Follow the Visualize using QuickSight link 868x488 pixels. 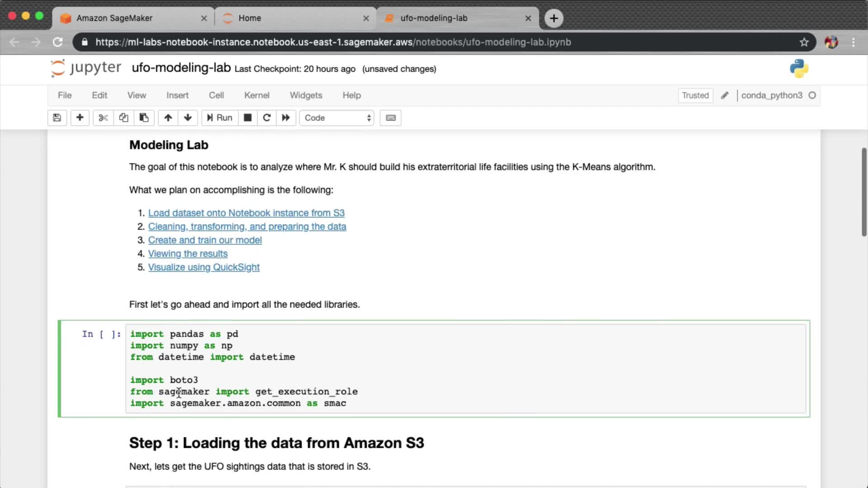pos(203,267)
